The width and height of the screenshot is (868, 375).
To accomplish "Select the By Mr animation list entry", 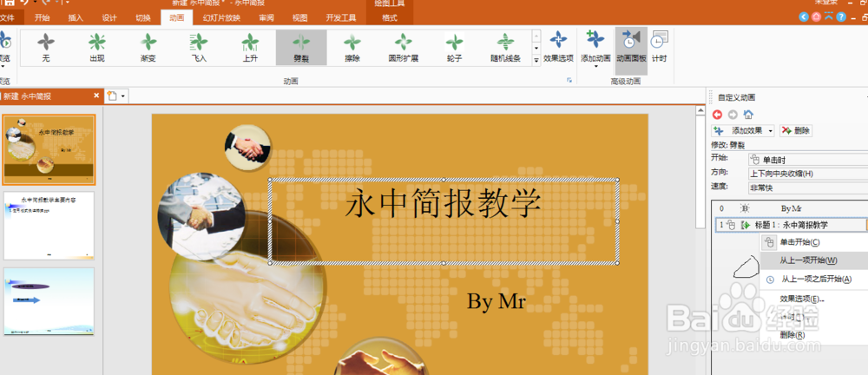I will coord(791,209).
